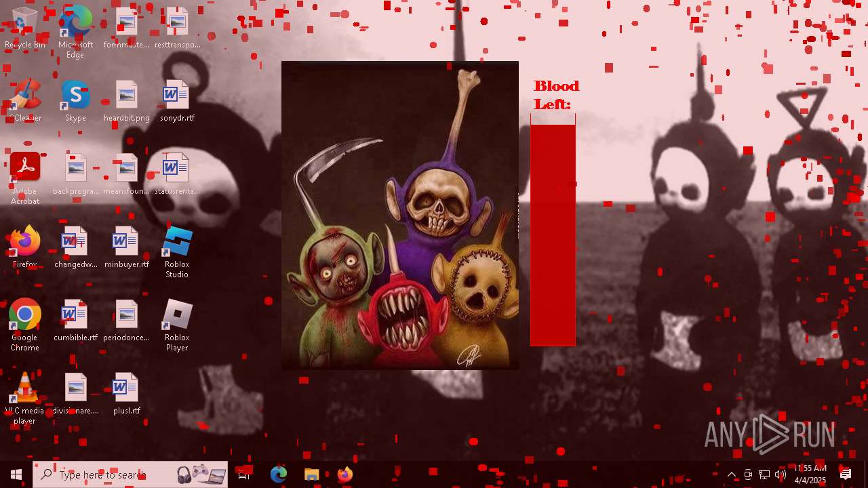
Task: Click the creepy Teletubbies picture window
Action: point(400,216)
